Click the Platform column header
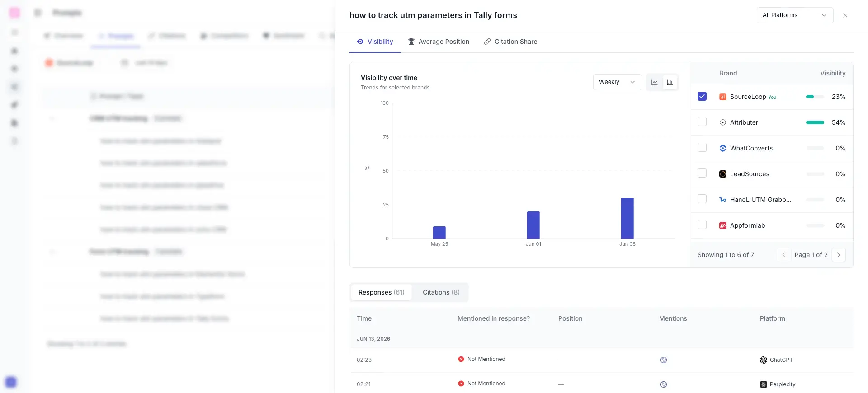The width and height of the screenshot is (868, 393). point(772,318)
